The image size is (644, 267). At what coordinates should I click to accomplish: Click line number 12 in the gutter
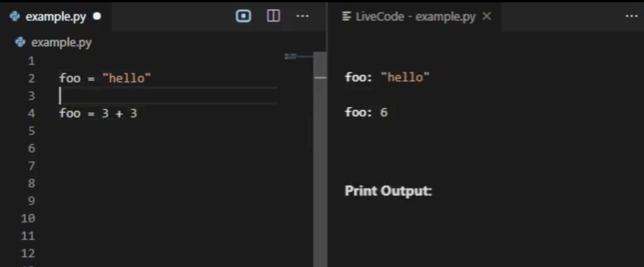[28, 254]
